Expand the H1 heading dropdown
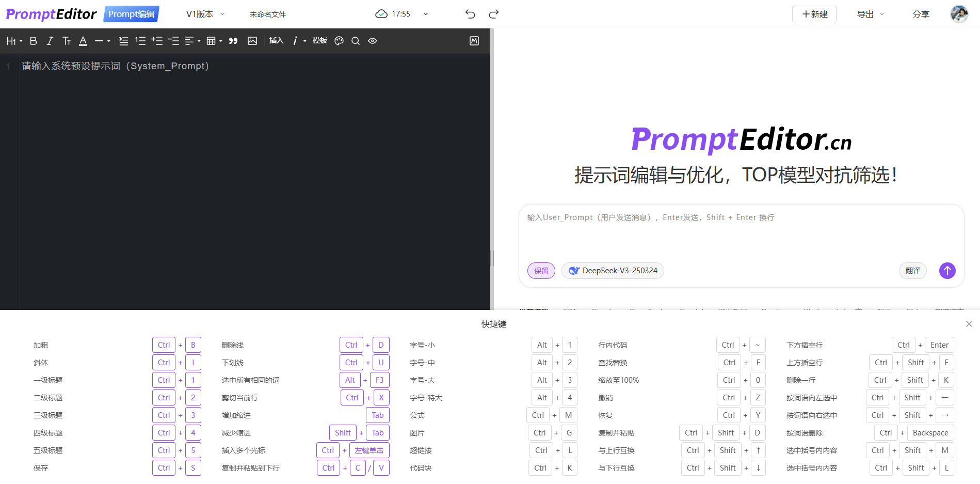The height and width of the screenshot is (484, 980). click(14, 41)
